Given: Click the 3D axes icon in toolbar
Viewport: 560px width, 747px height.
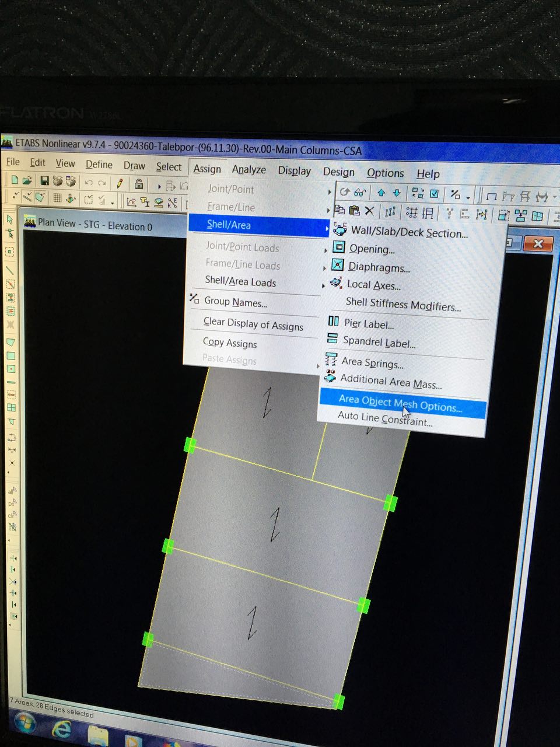Looking at the screenshot, I should [71, 199].
